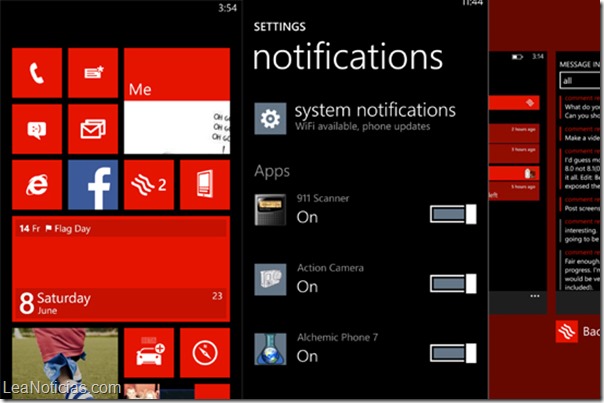Open the compass tile

click(205, 353)
